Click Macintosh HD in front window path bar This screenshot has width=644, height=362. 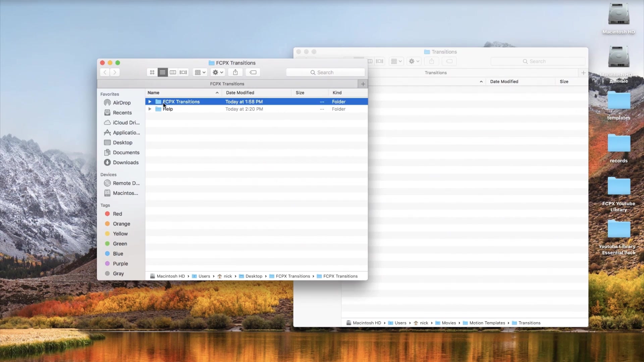(167, 276)
